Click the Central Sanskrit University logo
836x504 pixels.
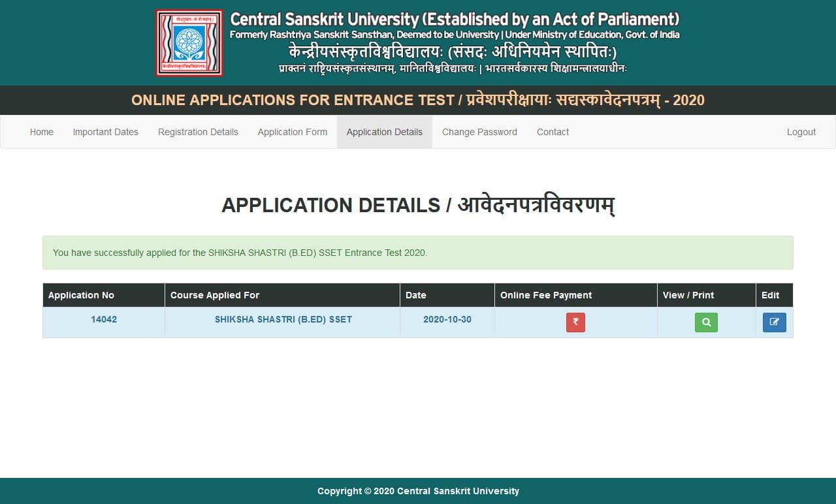tap(189, 43)
